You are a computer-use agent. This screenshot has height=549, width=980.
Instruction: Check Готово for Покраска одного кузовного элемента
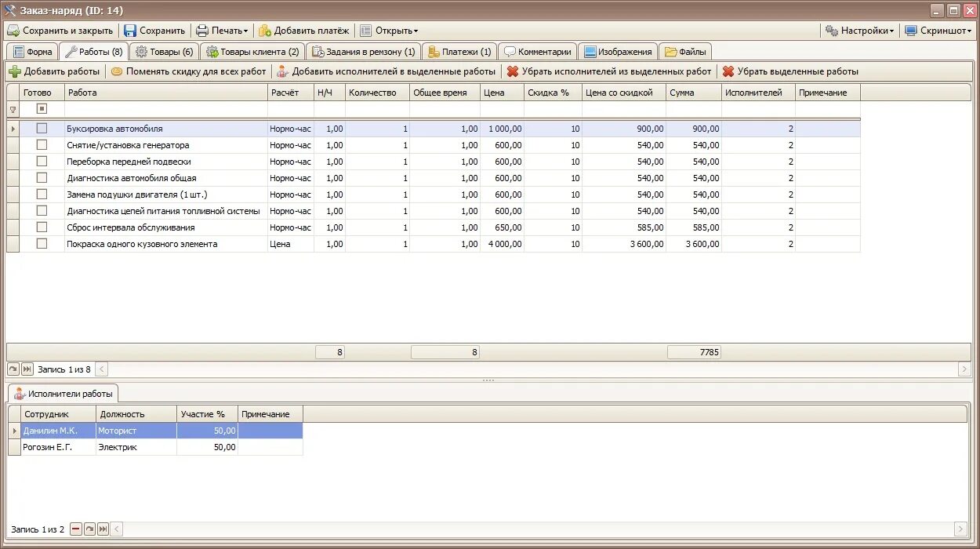(42, 243)
